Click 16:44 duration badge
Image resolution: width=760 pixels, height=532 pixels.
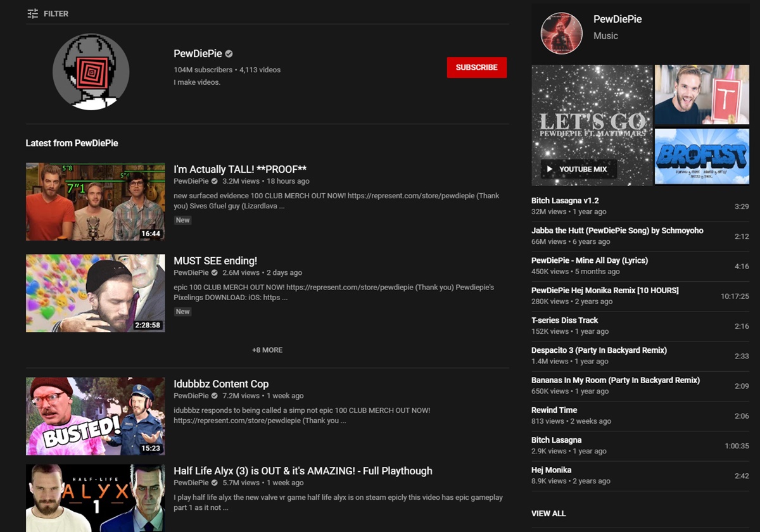151,234
